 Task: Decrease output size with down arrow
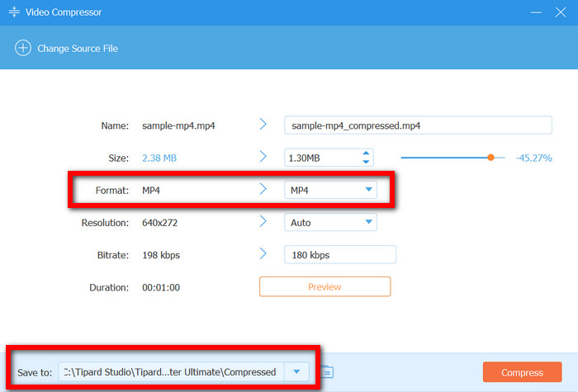[x=366, y=162]
